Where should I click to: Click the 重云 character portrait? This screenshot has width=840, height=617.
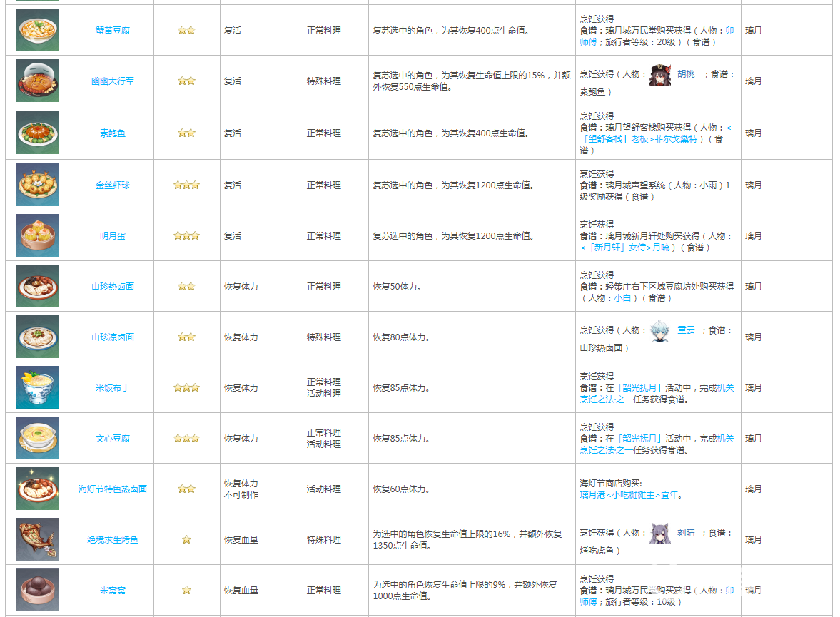(660, 331)
